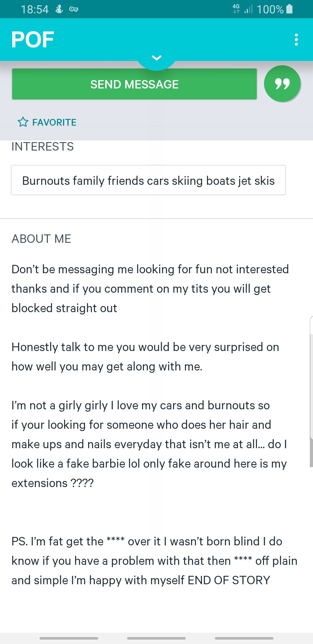This screenshot has height=644, width=313.
Task: Tap the Interests box listing Burnouts family friends
Action: click(x=148, y=180)
